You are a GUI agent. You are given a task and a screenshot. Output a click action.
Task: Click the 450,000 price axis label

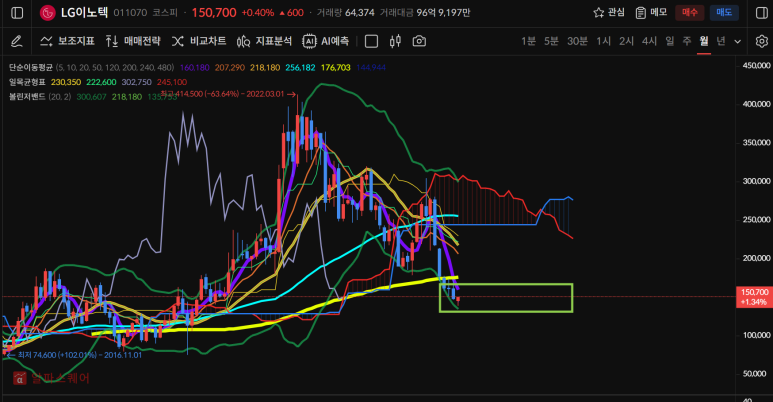pyautogui.click(x=756, y=66)
